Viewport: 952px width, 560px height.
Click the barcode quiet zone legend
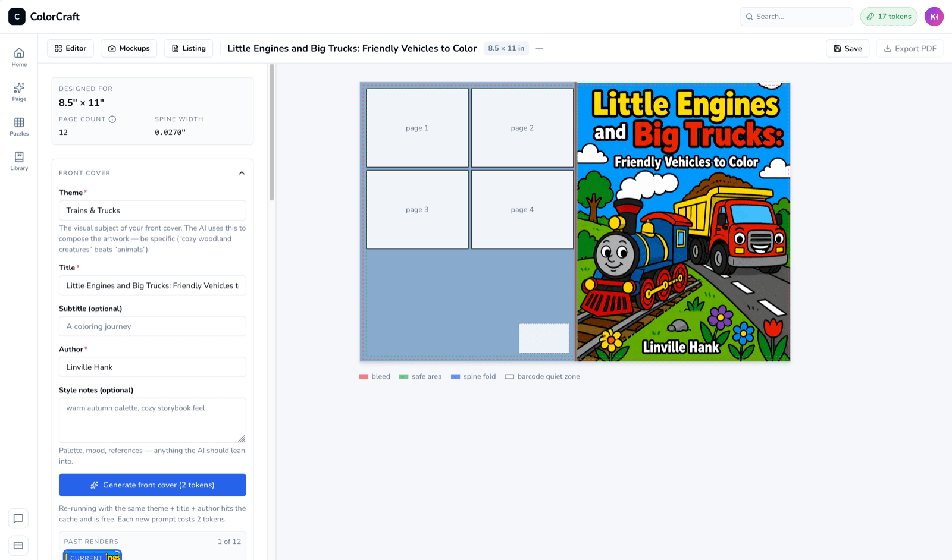coord(542,376)
